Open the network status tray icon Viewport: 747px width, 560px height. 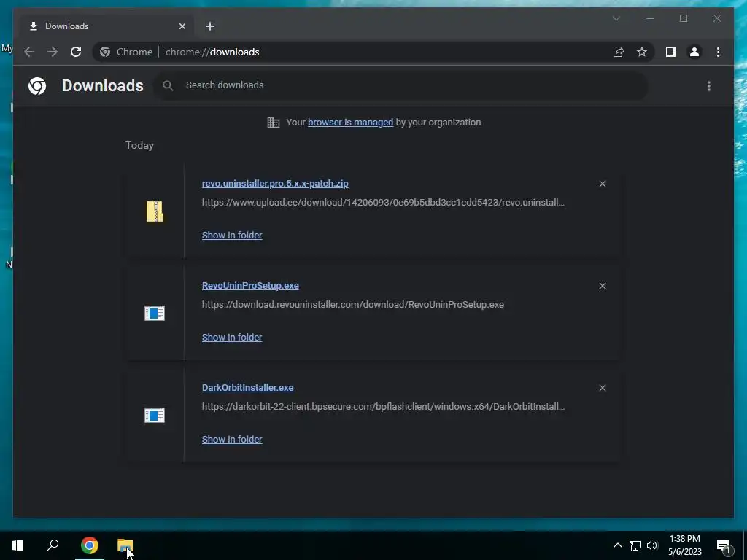pyautogui.click(x=635, y=545)
